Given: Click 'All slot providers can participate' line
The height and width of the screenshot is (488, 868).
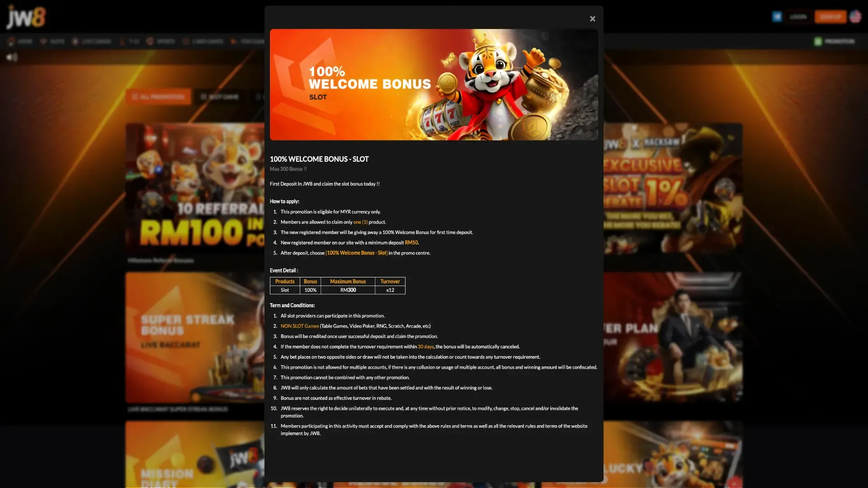Looking at the screenshot, I should coord(333,316).
